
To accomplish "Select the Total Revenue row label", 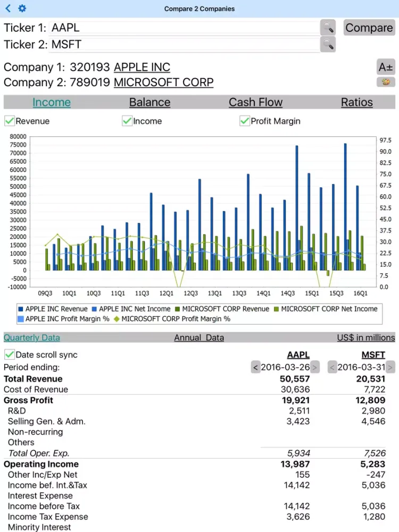I will [33, 379].
